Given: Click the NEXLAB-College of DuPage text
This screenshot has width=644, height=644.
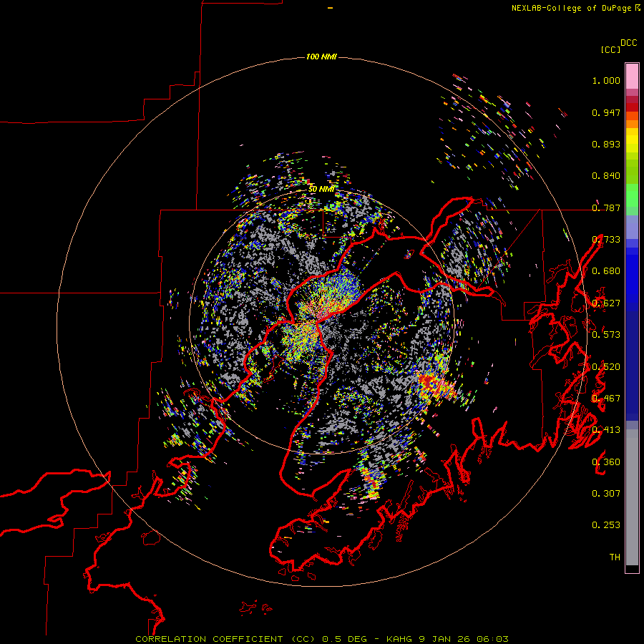Looking at the screenshot, I should point(571,8).
